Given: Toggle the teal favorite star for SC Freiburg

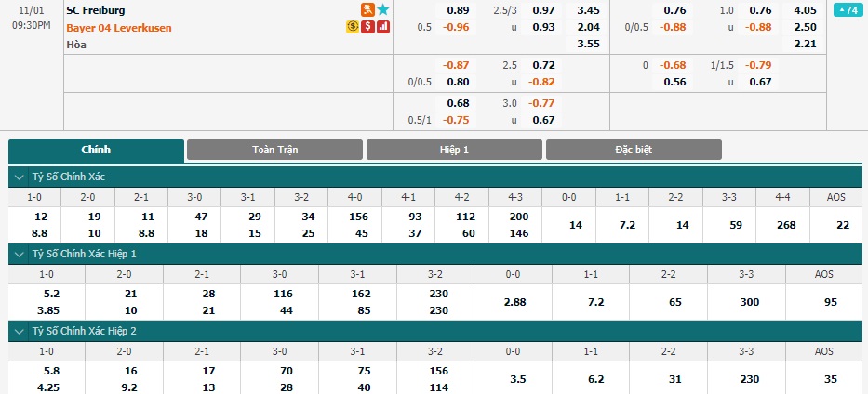Looking at the screenshot, I should [383, 9].
